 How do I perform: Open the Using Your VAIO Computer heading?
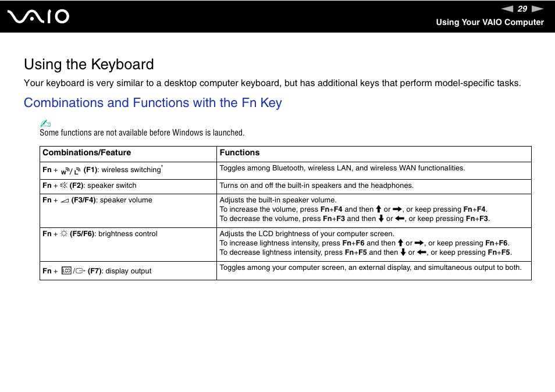point(489,22)
